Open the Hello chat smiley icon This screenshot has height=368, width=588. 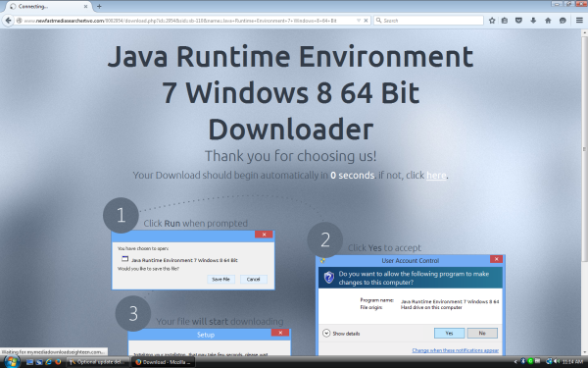coord(563,21)
